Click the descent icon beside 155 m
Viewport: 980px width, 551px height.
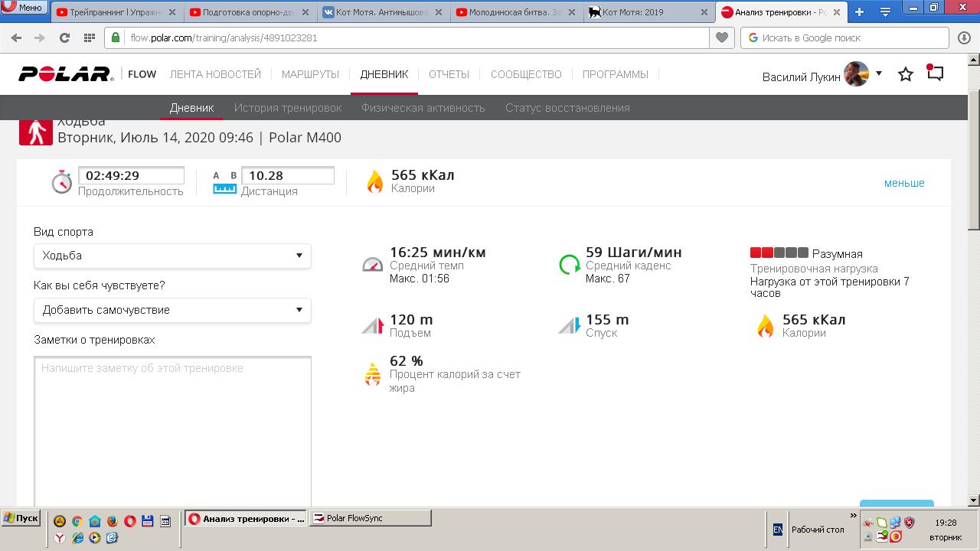570,326
